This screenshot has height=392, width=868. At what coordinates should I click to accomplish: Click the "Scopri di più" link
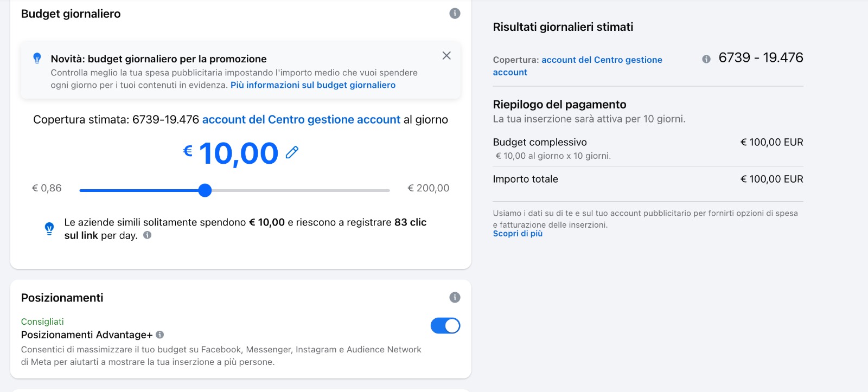pos(518,234)
